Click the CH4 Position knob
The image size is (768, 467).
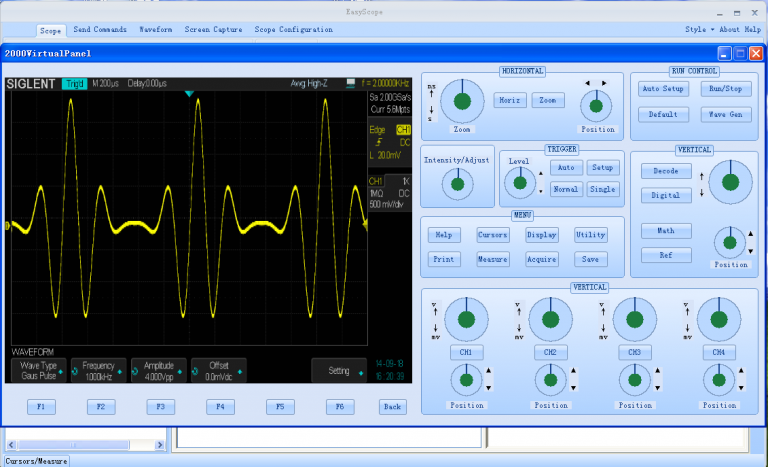pyautogui.click(x=718, y=380)
